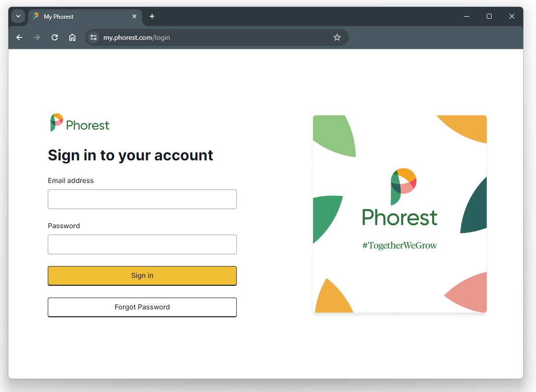536x392 pixels.
Task: Click the Phorest logo above the form
Action: (79, 123)
